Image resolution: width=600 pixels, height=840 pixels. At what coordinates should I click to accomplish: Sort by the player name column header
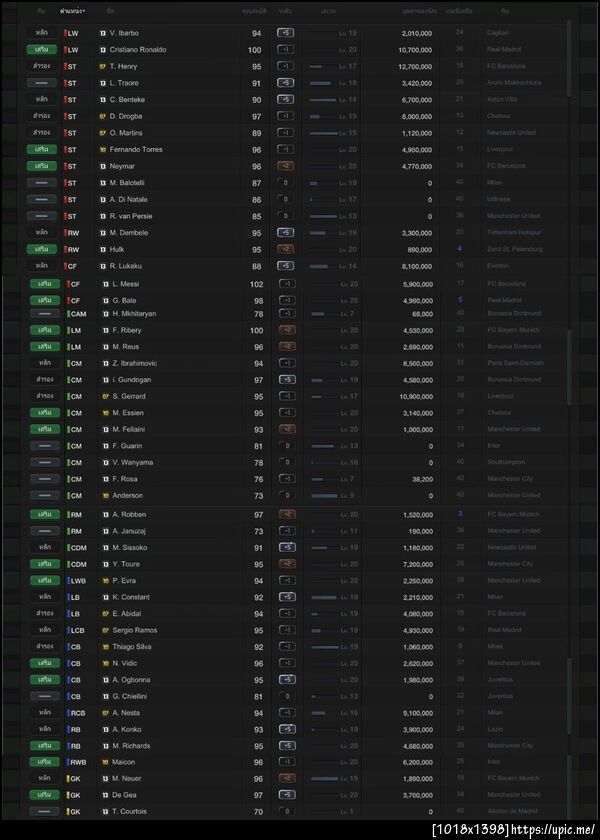click(124, 11)
